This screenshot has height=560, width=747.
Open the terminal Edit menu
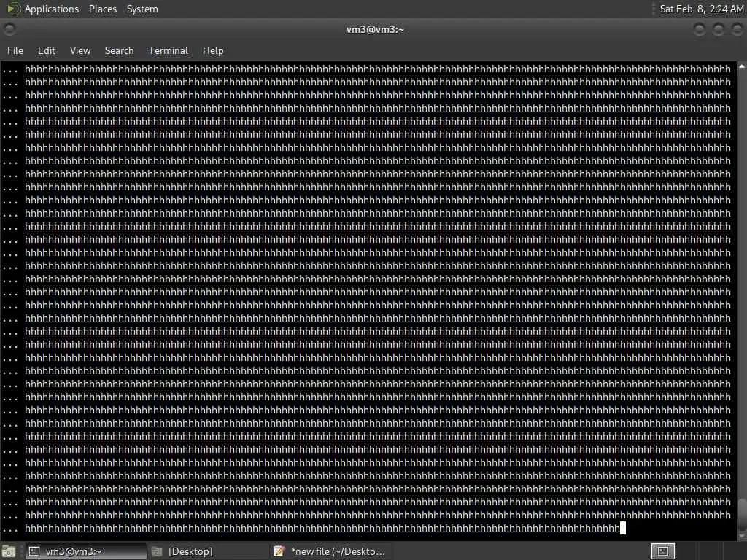[x=46, y=50]
